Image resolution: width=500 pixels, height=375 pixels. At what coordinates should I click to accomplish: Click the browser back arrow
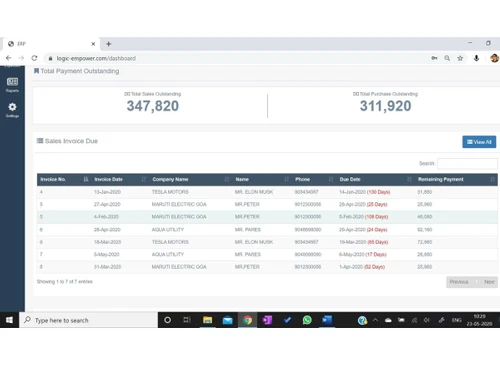click(x=8, y=58)
